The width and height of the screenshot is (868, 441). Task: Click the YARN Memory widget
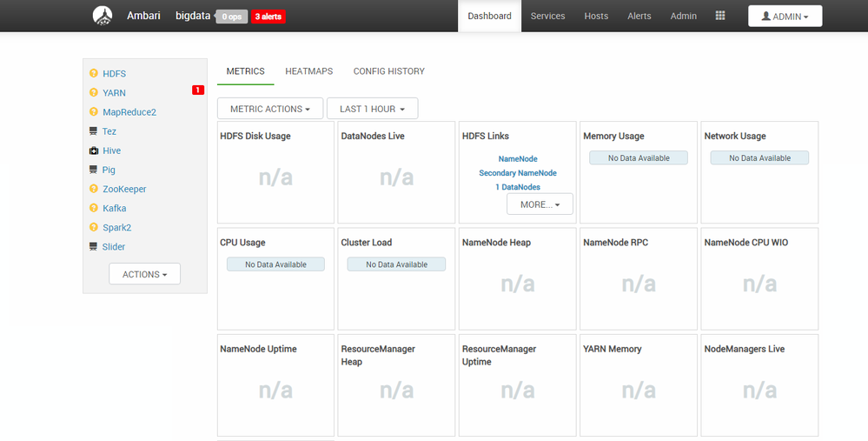639,385
